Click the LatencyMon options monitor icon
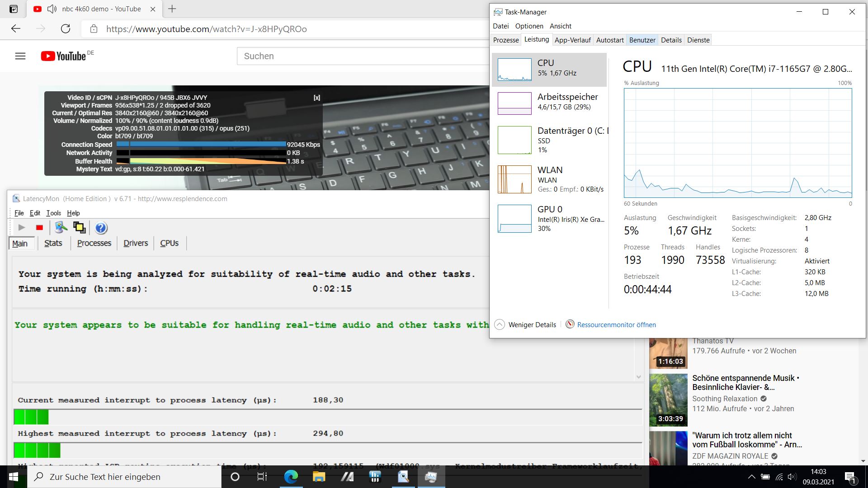 pyautogui.click(x=61, y=228)
